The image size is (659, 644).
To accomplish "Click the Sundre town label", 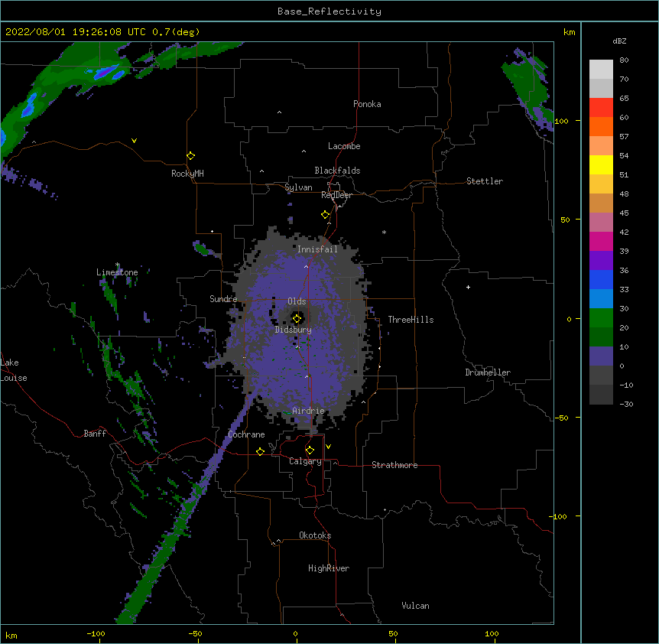I will point(223,299).
